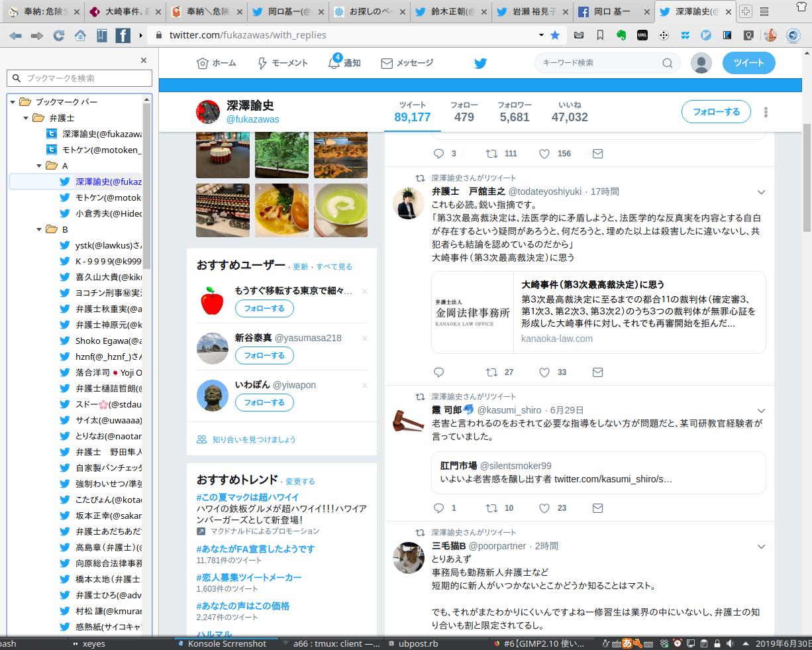The width and height of the screenshot is (812, 650).
Task: Collapse bookmark folder A
Action: coord(39,166)
